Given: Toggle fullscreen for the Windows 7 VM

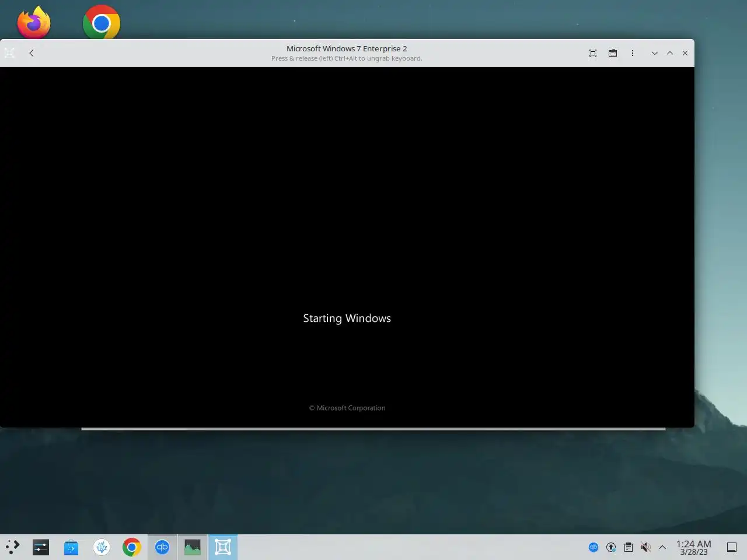Looking at the screenshot, I should [x=593, y=53].
